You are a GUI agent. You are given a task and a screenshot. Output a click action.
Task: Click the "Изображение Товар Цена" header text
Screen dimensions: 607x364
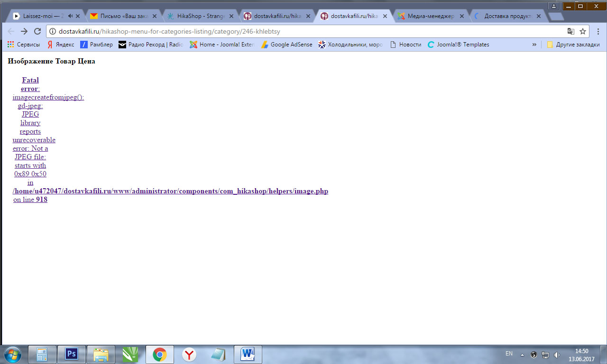52,61
